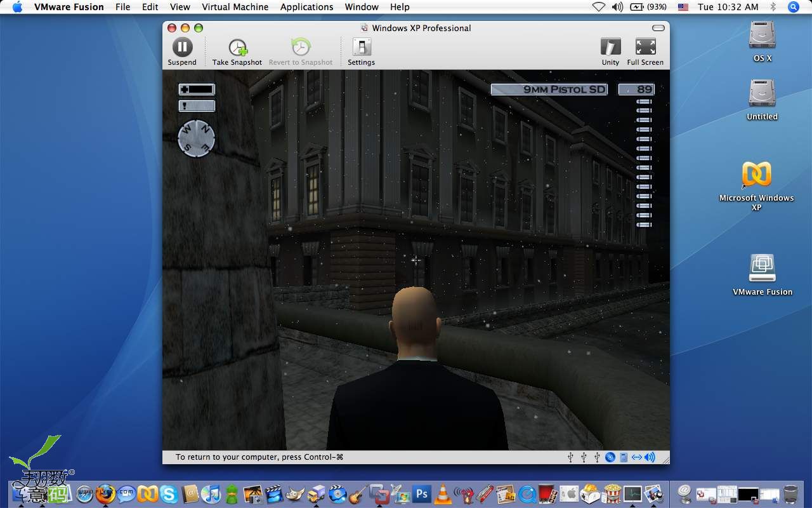Open Photo Booth from the dock
Image resolution: width=812 pixels, height=508 pixels.
(547, 493)
